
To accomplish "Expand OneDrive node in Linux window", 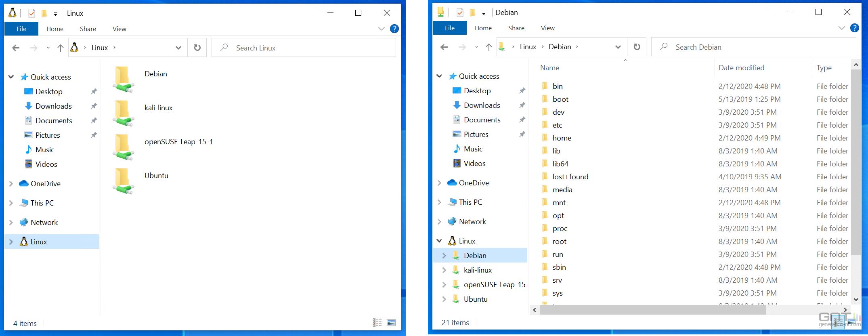I will point(11,183).
